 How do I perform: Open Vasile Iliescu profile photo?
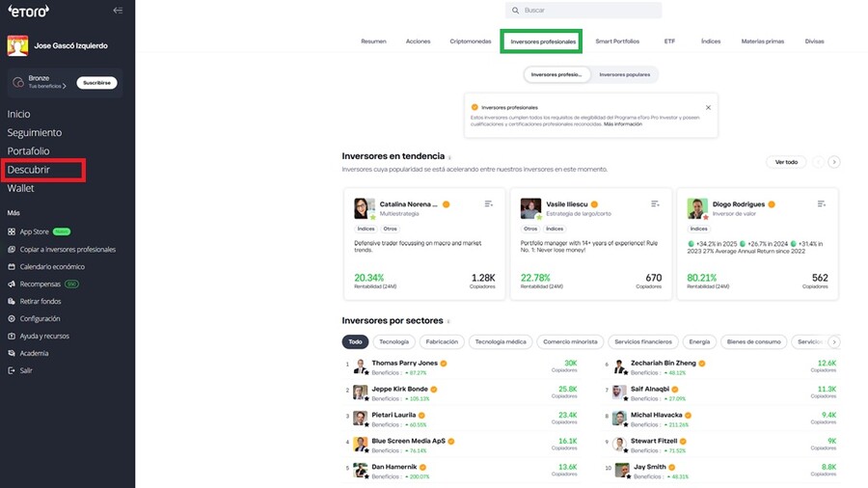[x=530, y=208]
